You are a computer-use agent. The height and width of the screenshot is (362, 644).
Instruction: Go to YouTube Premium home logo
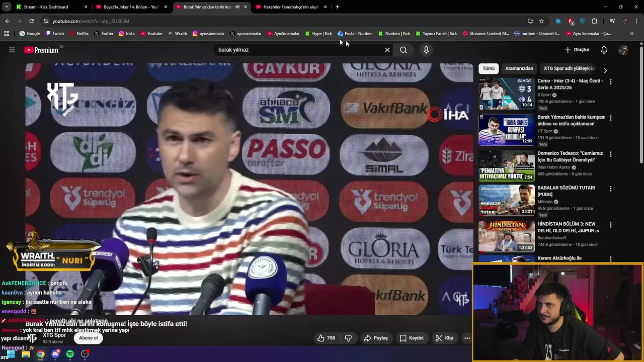tap(41, 50)
